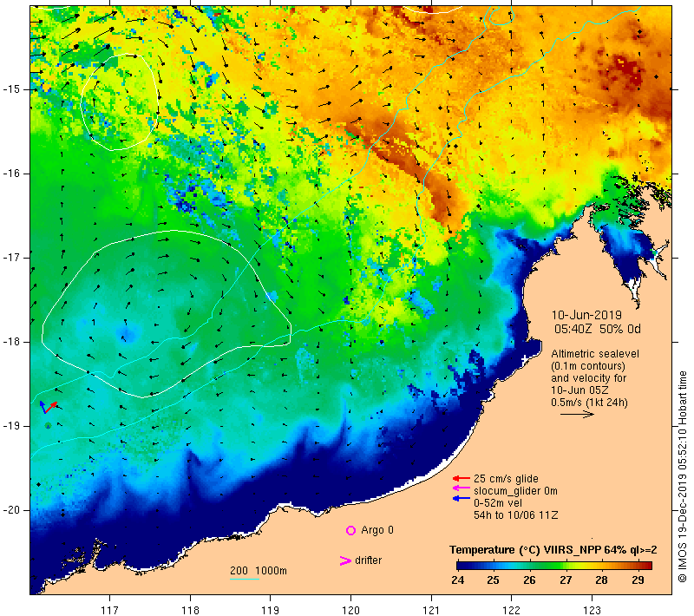Click the IMOS copyright timestamp text
This screenshot has height=616, width=694.
(682, 477)
